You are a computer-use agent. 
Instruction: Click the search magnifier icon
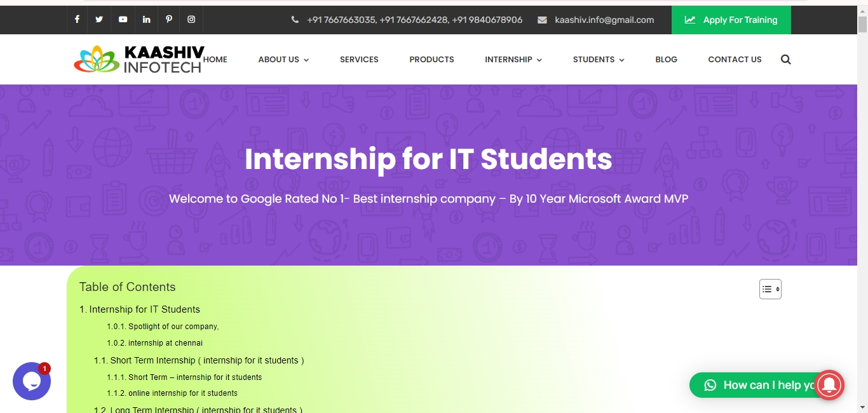click(x=786, y=60)
